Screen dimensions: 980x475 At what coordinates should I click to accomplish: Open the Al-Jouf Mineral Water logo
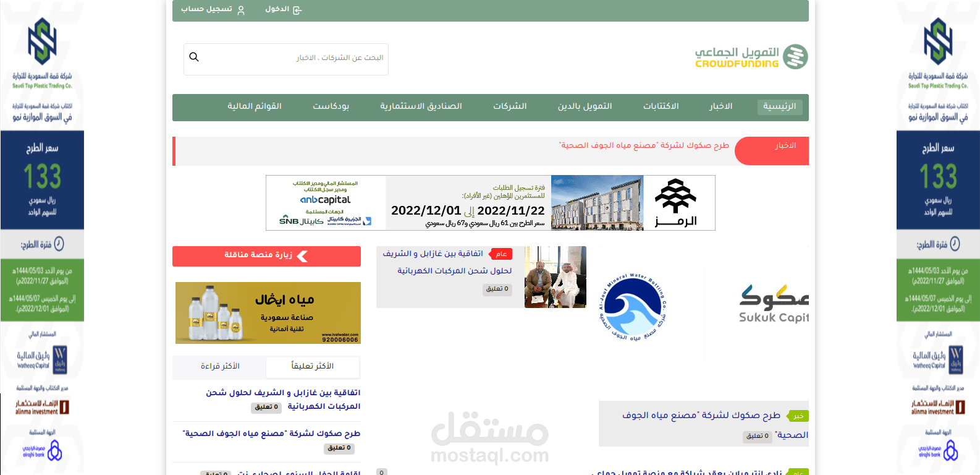pos(632,307)
